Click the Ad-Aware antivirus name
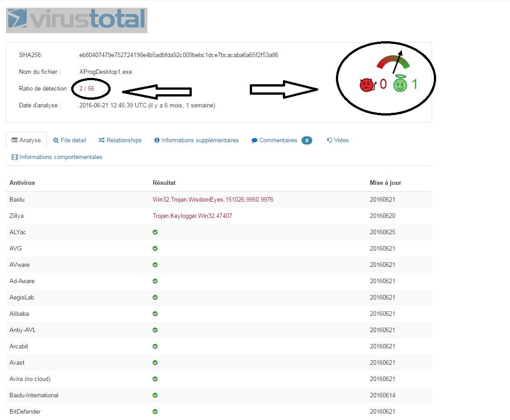The width and height of the screenshot is (510, 420). (x=22, y=281)
